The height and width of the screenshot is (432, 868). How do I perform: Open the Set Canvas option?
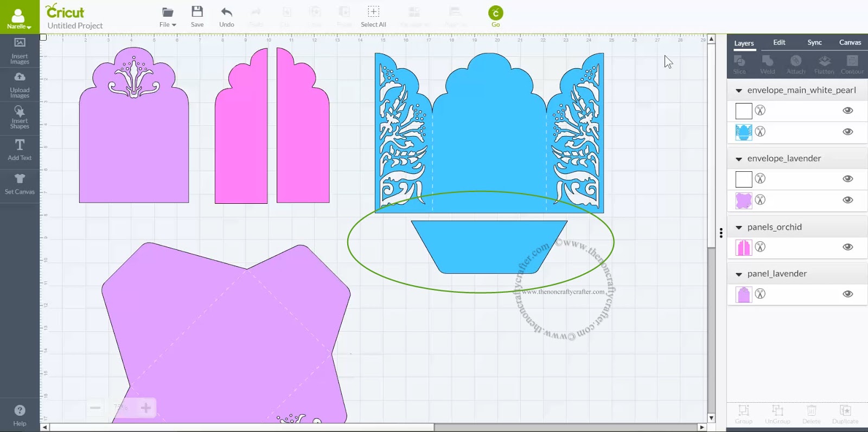(x=20, y=184)
